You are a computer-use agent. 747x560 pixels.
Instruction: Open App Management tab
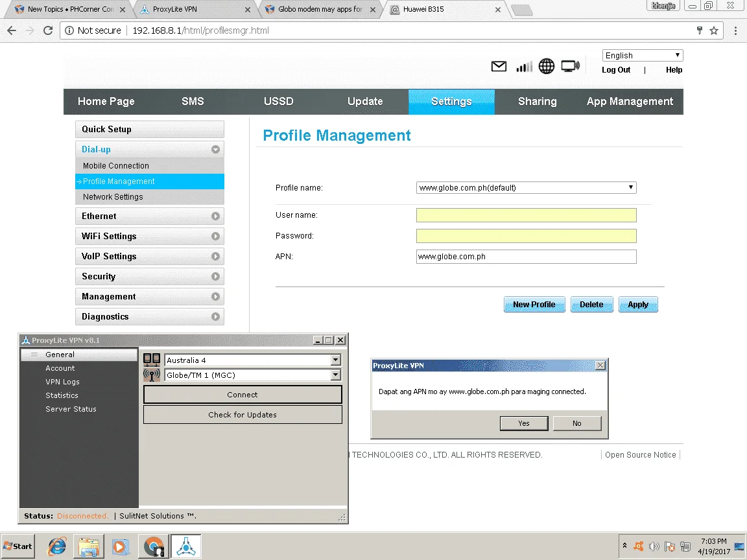[x=630, y=101]
